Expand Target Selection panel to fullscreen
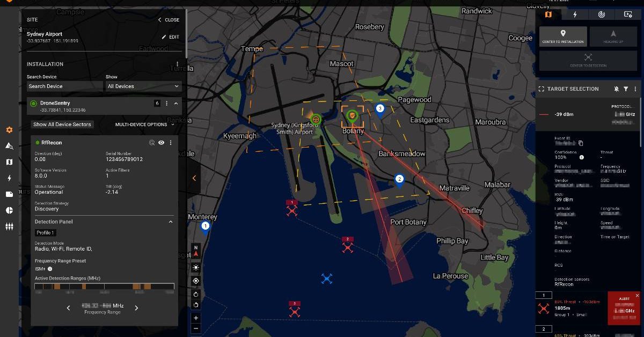Image resolution: width=644 pixels, height=337 pixels. pos(541,89)
